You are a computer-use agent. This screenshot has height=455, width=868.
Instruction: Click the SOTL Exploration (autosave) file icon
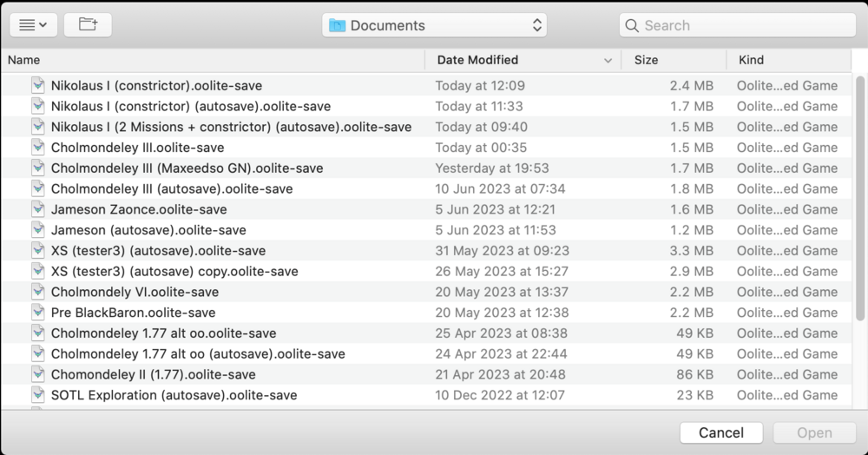click(38, 395)
